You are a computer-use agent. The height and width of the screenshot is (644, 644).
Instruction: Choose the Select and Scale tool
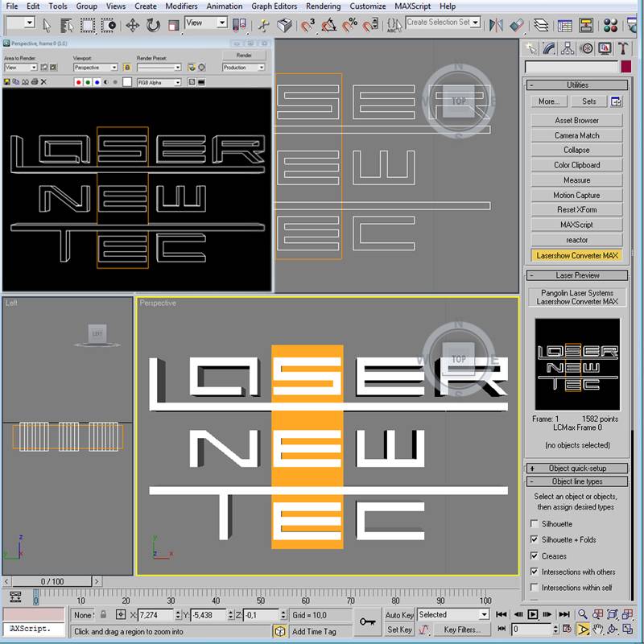click(174, 26)
